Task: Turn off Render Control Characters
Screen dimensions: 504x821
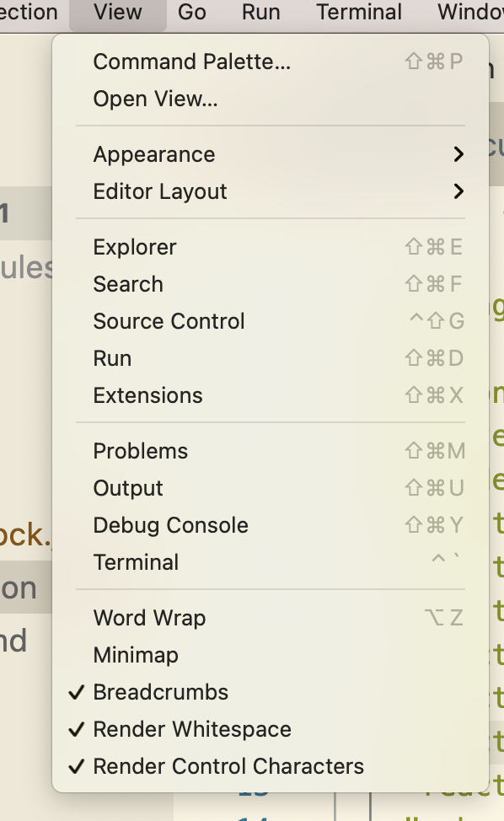Action: tap(271, 767)
